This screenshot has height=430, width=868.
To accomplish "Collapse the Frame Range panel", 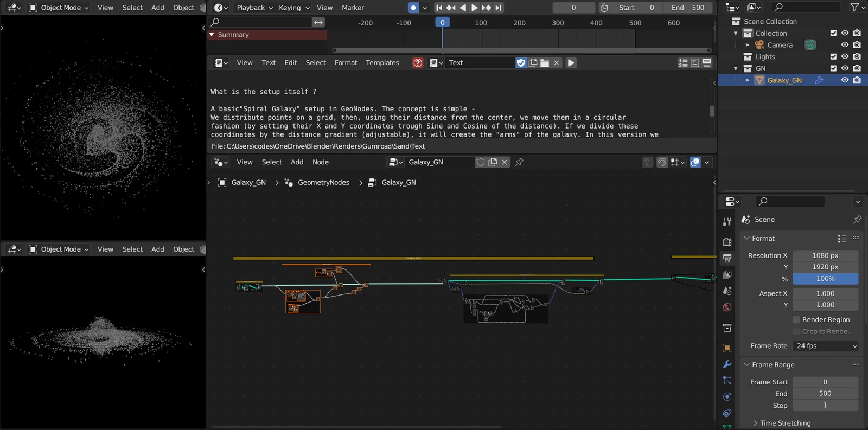I will [747, 365].
